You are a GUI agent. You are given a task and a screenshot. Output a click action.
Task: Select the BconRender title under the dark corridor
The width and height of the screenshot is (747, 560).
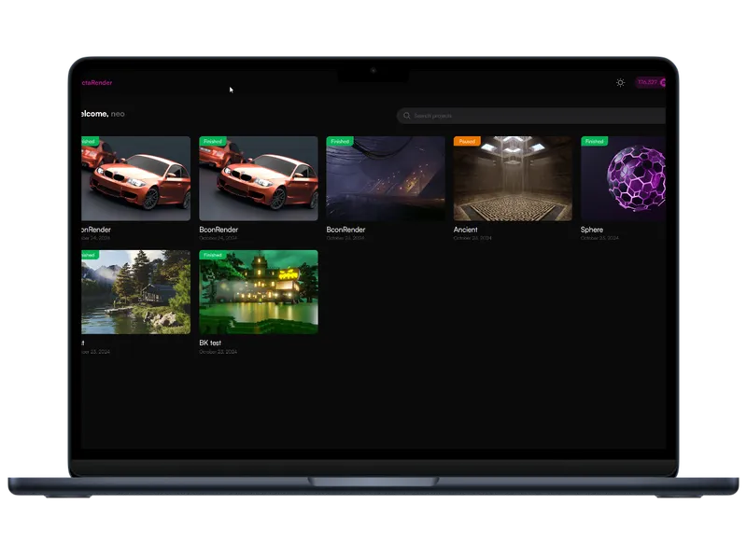coord(345,230)
